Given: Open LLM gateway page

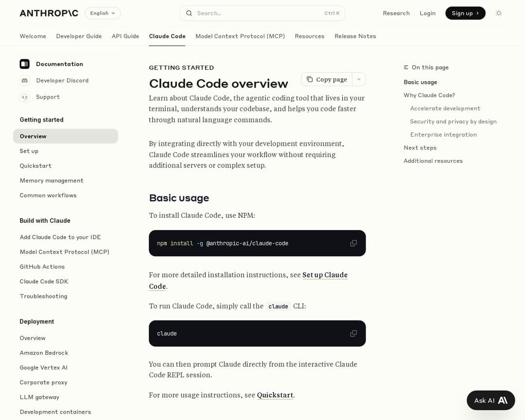Looking at the screenshot, I should 39,397.
